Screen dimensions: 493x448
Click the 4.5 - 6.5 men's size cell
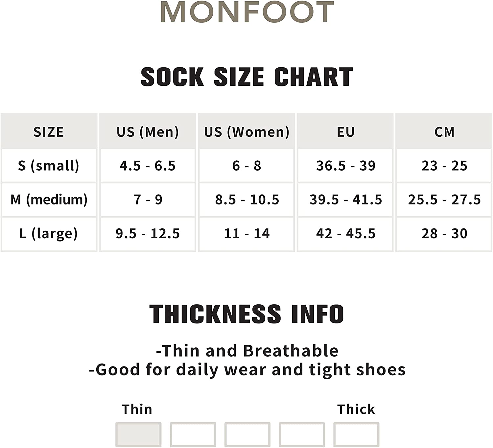(148, 166)
